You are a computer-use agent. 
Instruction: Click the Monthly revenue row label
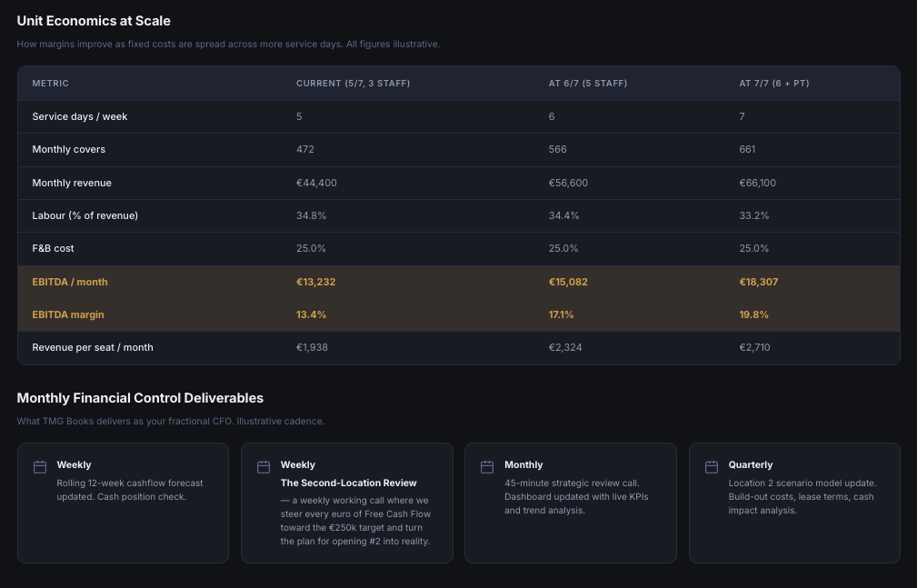tap(72, 184)
